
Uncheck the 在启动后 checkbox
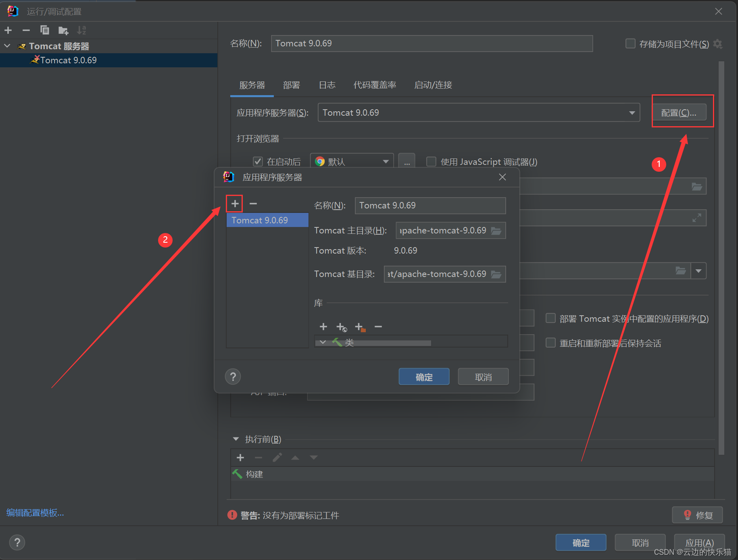258,162
